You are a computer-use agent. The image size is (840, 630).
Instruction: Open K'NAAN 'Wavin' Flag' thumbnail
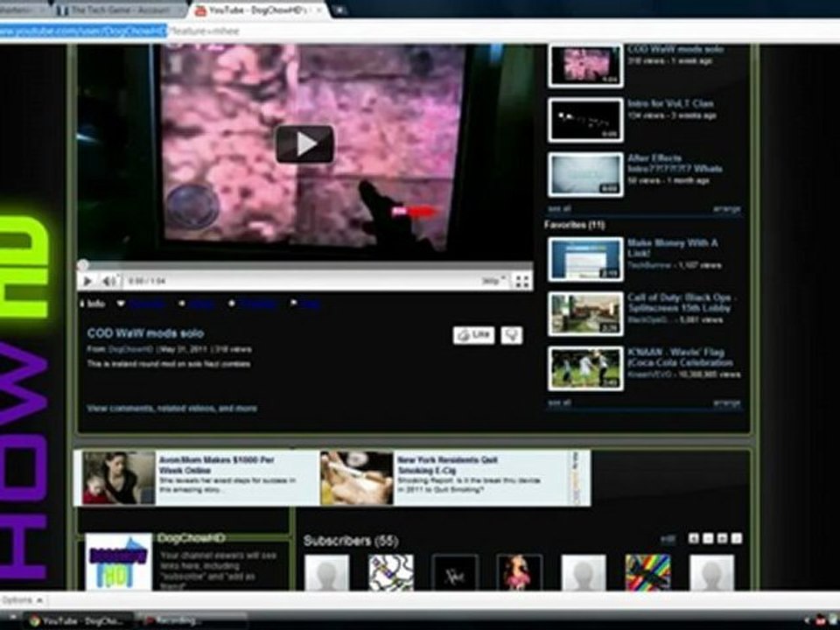pos(585,368)
